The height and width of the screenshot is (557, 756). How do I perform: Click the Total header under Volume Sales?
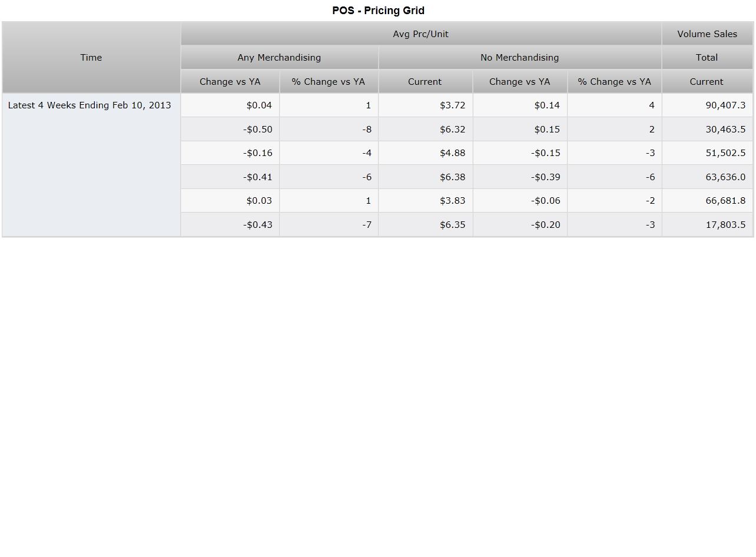coord(707,58)
